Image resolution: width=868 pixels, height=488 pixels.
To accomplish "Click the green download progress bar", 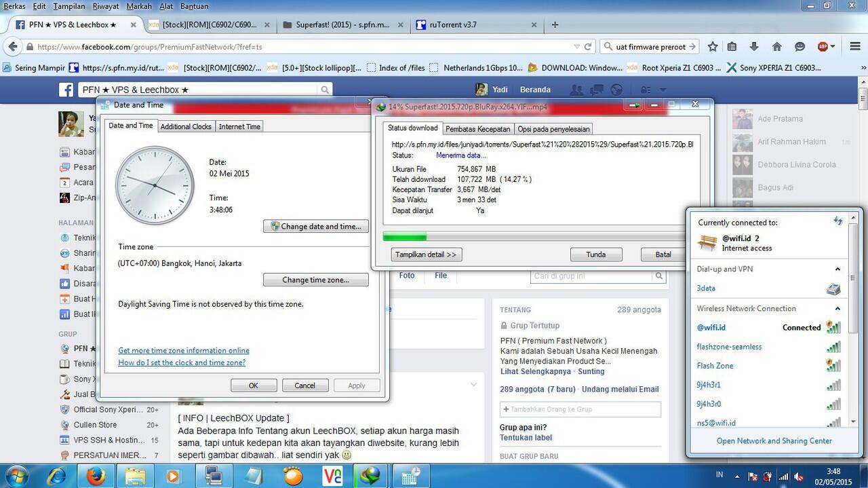I will [x=405, y=237].
